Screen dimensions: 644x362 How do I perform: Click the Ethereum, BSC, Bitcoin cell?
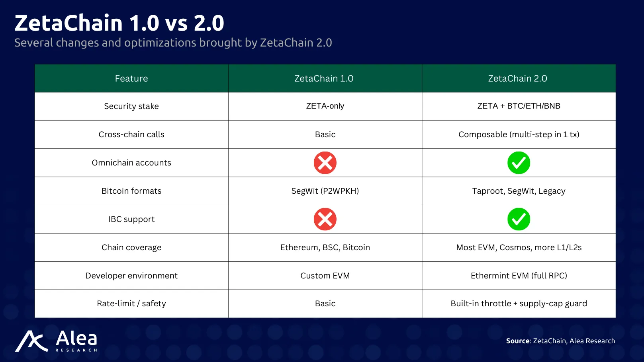pos(325,247)
